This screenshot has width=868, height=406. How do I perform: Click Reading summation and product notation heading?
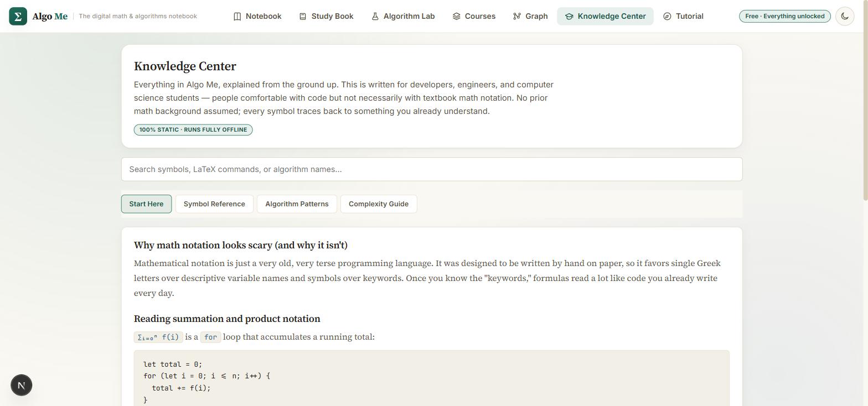[227, 319]
